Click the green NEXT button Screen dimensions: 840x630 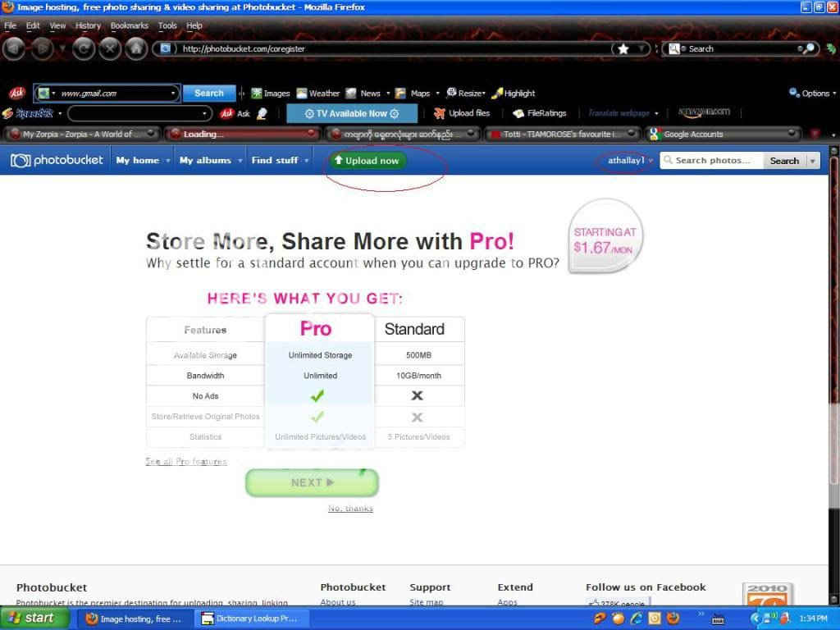pyautogui.click(x=312, y=482)
